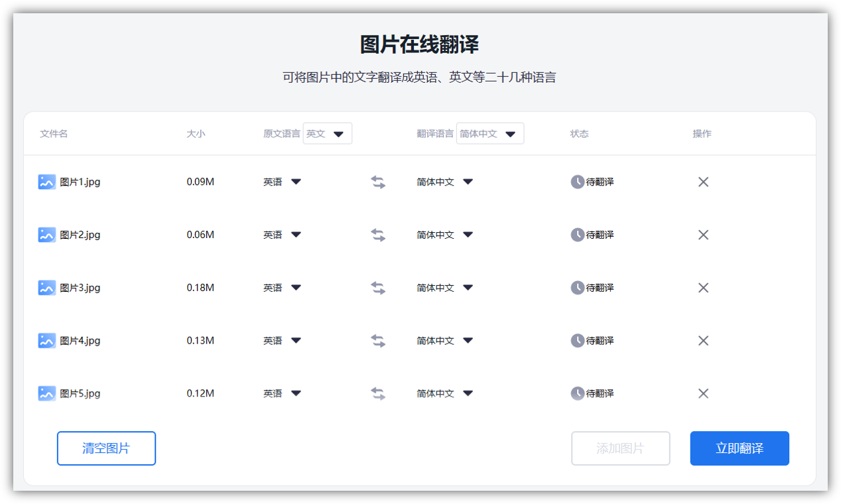Click the image file icon for 图片4.jpg
The height and width of the screenshot is (504, 841).
46,341
